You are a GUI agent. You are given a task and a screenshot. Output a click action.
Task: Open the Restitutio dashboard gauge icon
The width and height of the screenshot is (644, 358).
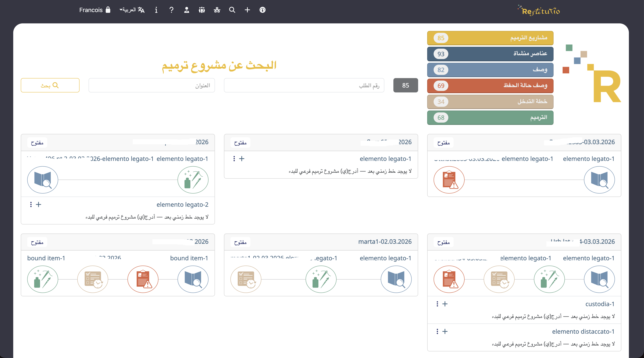[x=263, y=10]
